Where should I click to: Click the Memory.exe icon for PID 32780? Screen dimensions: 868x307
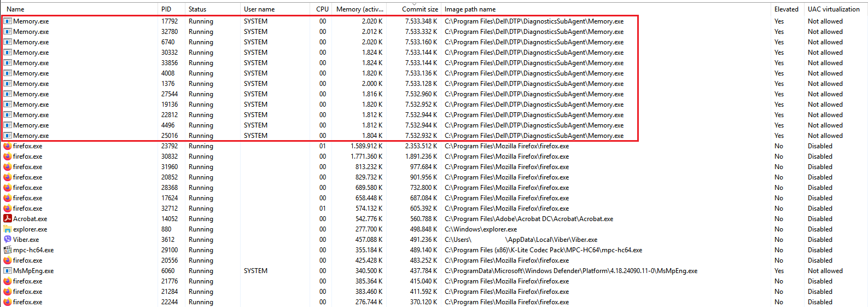8,32
